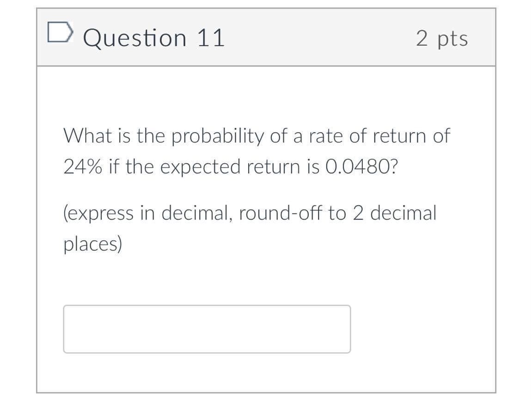
Task: Click the pentagon-shaped question indicator icon
Action: (x=59, y=31)
